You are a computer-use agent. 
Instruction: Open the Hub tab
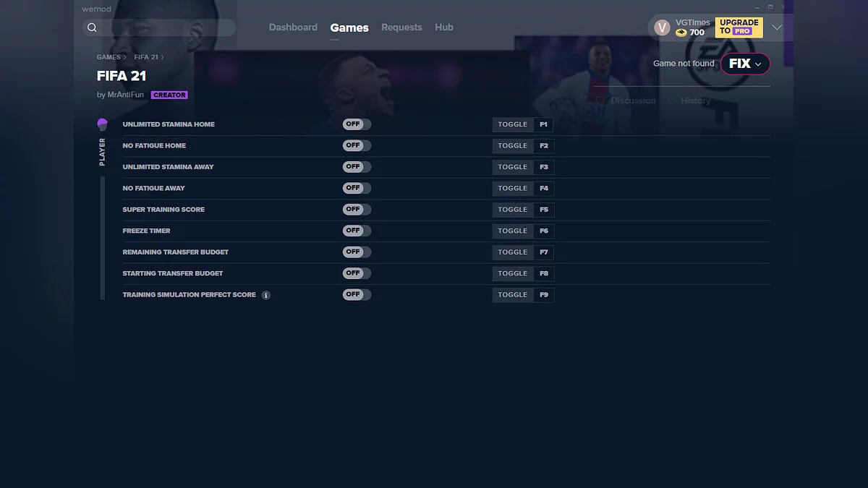(x=444, y=27)
